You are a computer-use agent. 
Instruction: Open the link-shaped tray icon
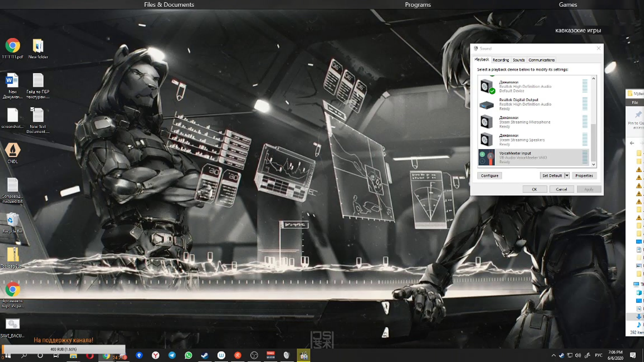click(x=588, y=356)
